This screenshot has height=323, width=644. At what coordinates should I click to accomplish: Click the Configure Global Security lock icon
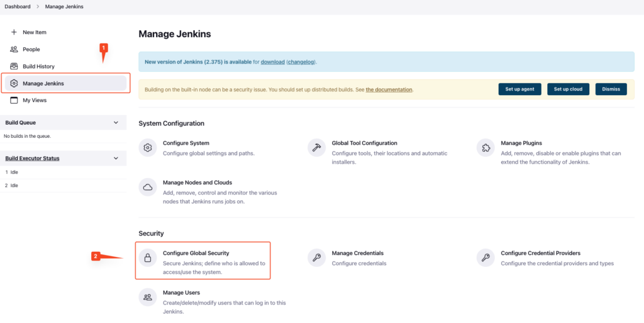[x=148, y=258]
